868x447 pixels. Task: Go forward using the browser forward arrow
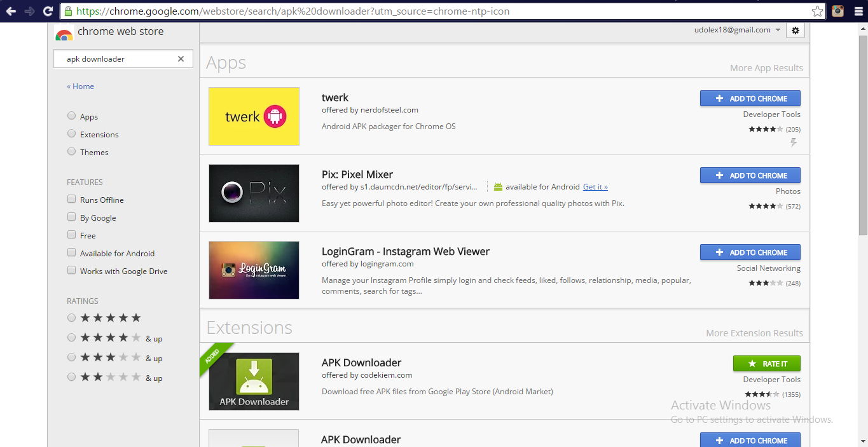point(29,11)
